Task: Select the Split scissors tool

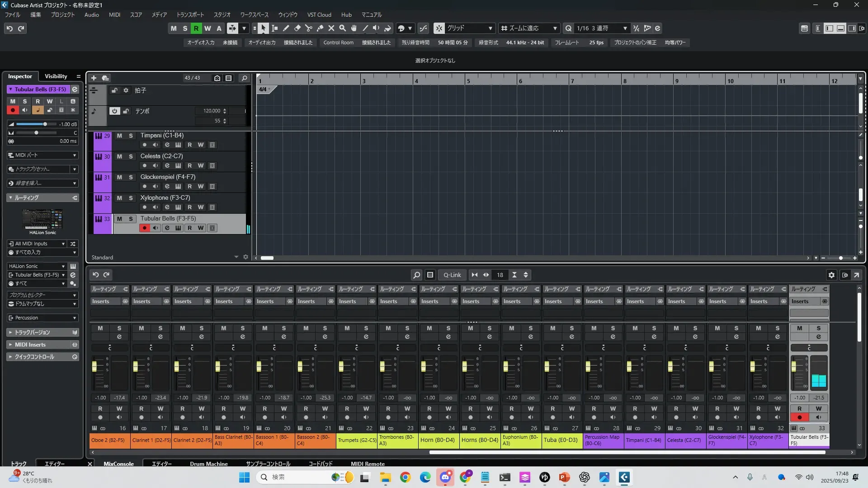Action: 308,28
